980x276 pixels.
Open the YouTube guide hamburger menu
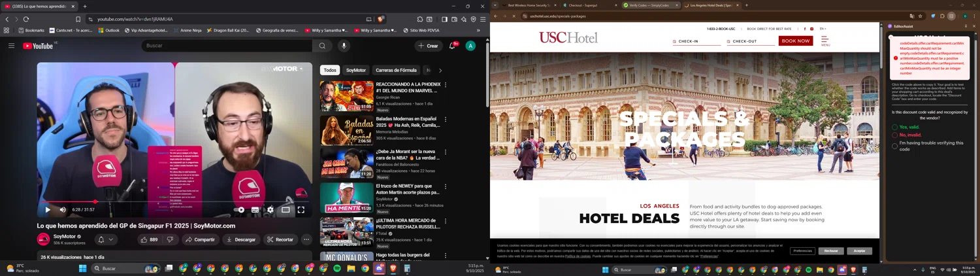(x=11, y=46)
